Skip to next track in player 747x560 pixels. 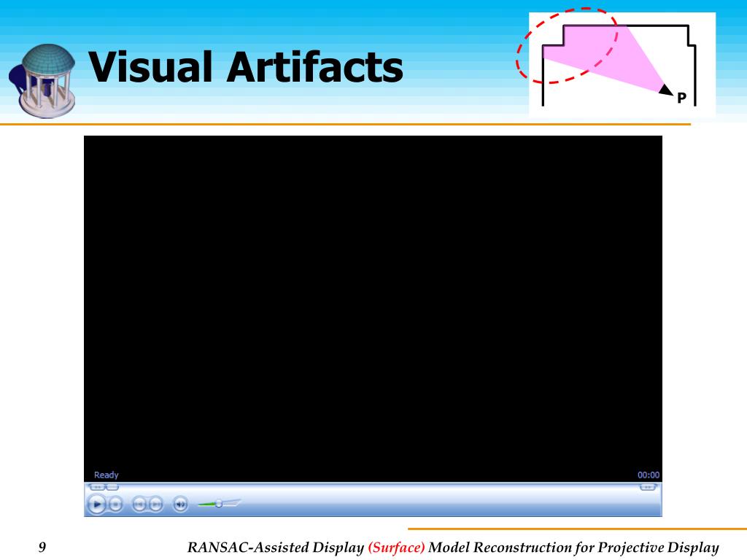pos(156,504)
